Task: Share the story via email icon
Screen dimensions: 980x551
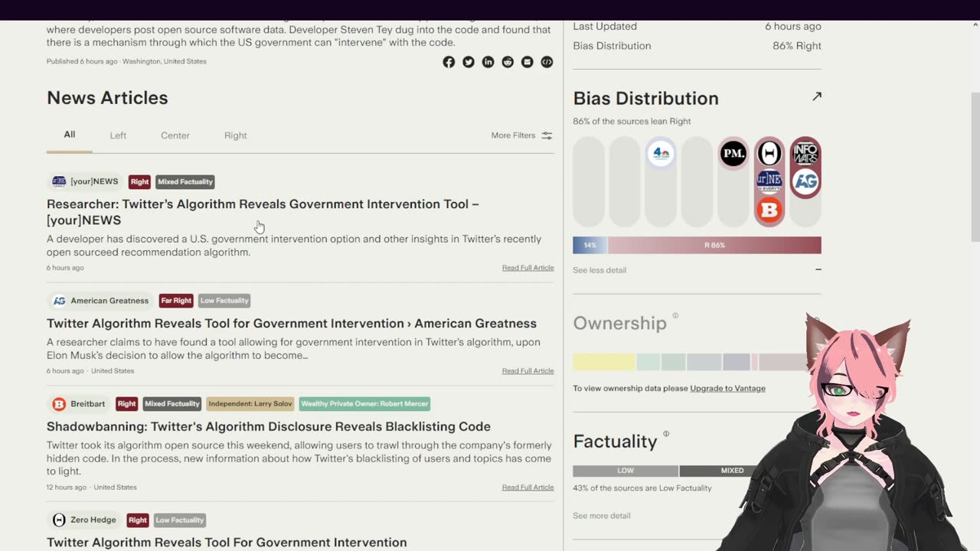Action: (x=528, y=62)
